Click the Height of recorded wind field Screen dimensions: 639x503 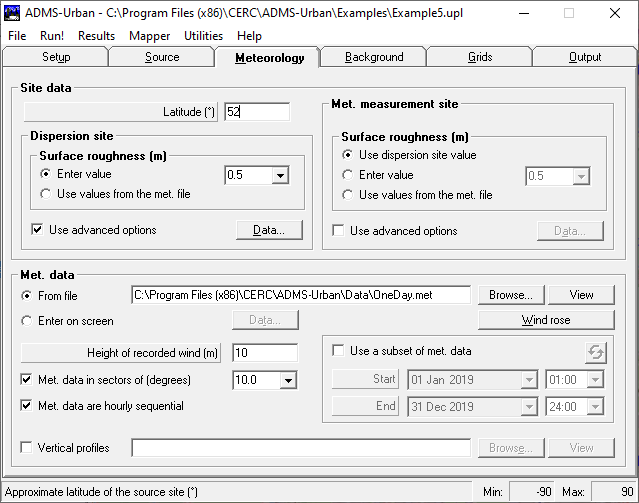(x=264, y=352)
